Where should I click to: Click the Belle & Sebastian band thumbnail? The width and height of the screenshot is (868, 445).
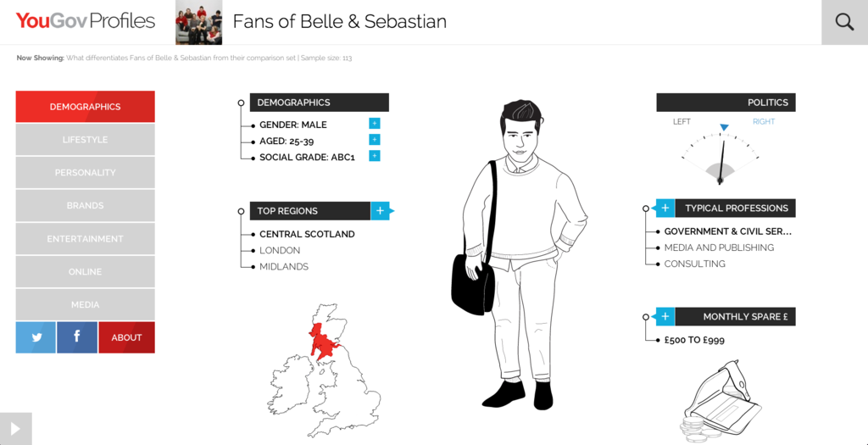(x=198, y=22)
